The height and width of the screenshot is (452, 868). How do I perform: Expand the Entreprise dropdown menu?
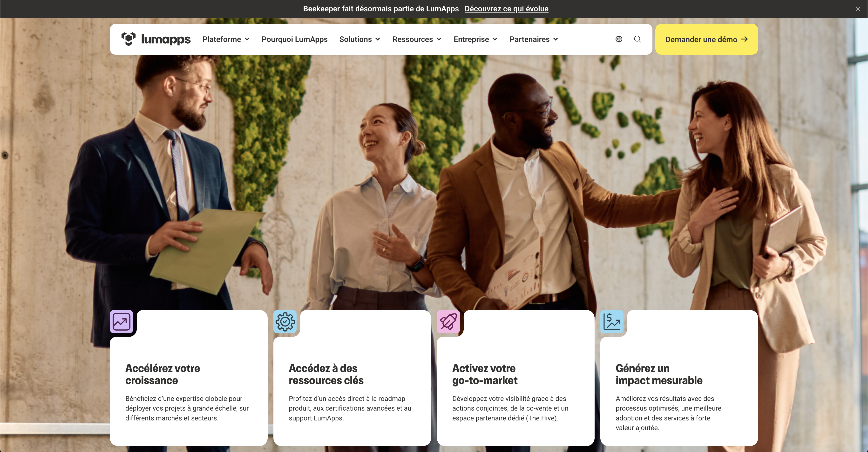pyautogui.click(x=476, y=40)
